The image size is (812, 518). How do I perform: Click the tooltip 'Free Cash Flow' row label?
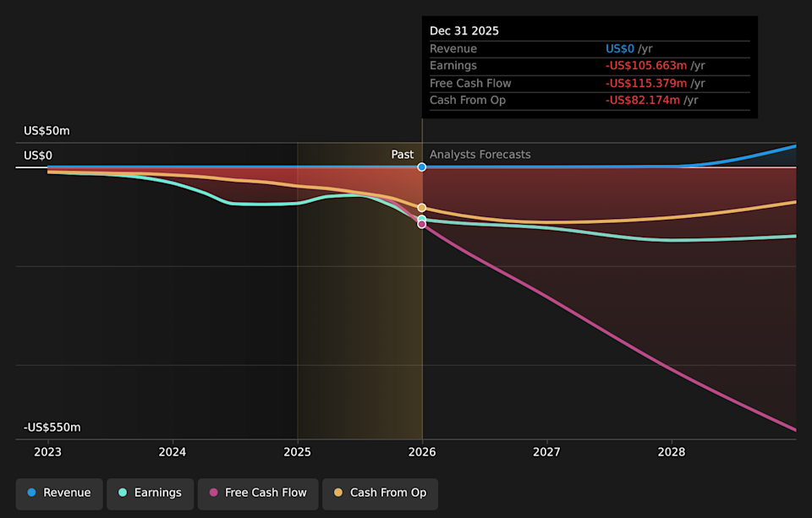tap(470, 84)
